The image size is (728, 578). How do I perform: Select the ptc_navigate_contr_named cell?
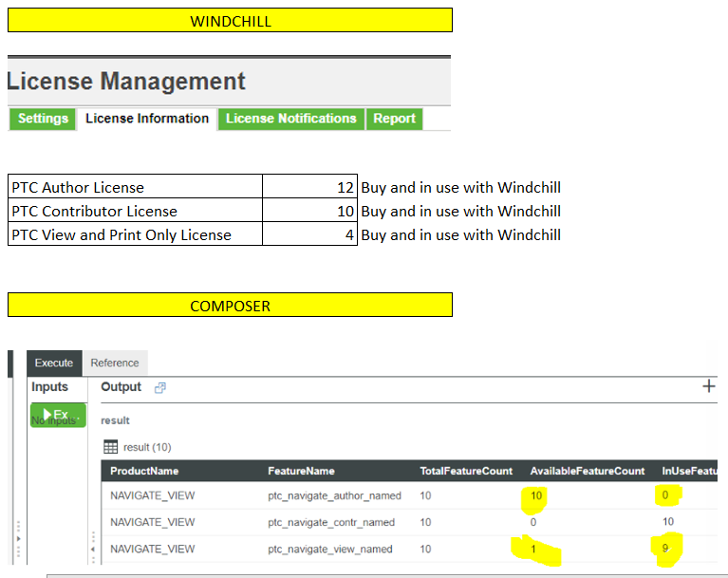point(331,522)
